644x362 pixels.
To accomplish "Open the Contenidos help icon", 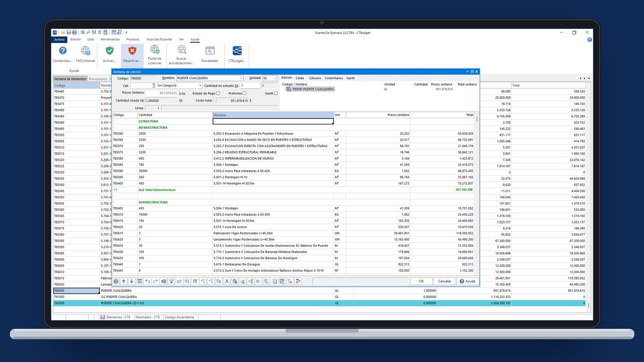I will coord(63,51).
